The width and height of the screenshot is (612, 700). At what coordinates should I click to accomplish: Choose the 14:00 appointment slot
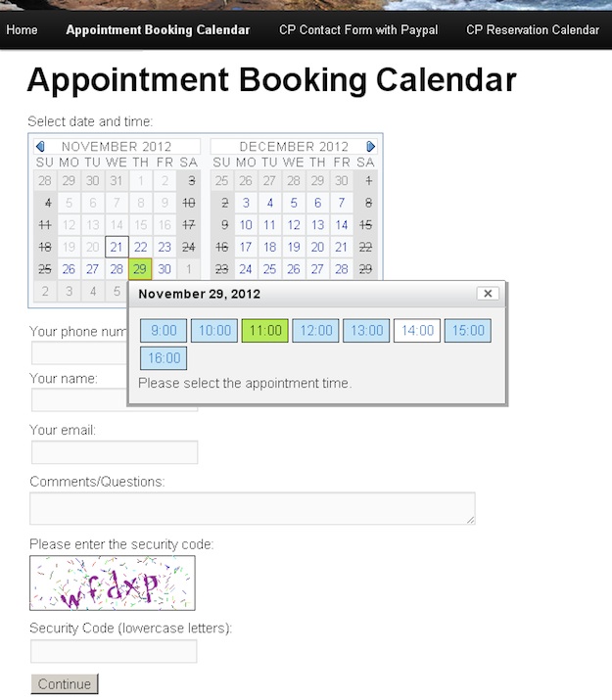(417, 331)
